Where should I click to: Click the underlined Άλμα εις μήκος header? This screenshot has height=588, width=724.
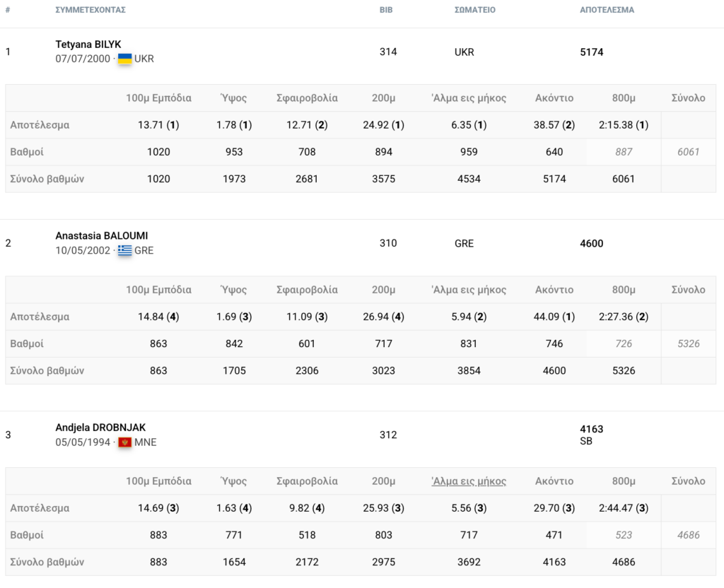[469, 481]
